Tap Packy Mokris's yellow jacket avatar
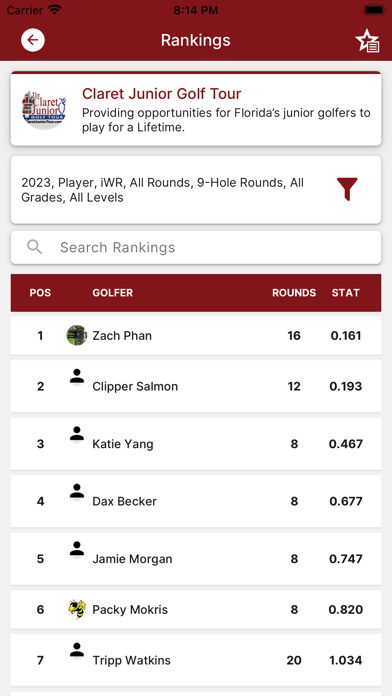 77,609
